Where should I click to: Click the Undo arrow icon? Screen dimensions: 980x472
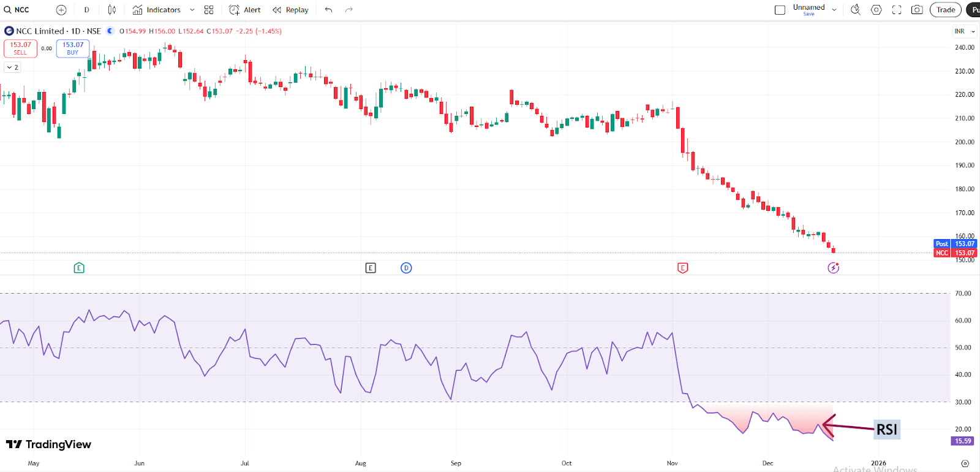click(x=329, y=10)
